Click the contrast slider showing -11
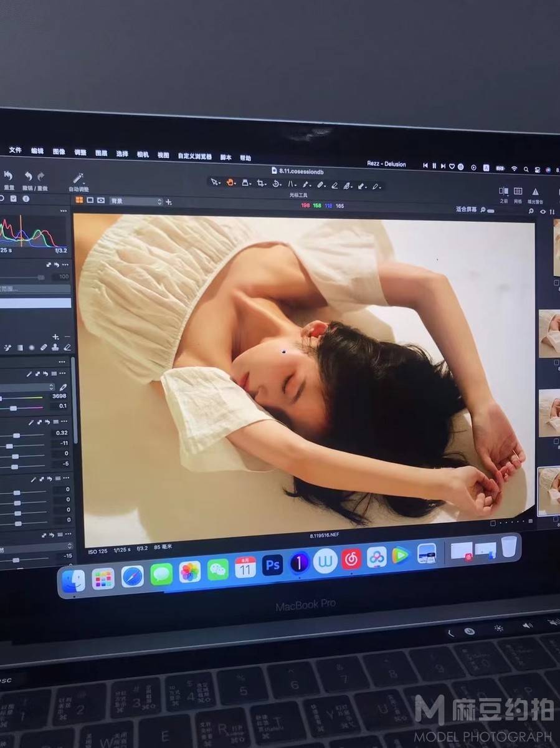The height and width of the screenshot is (748, 560). click(x=23, y=445)
